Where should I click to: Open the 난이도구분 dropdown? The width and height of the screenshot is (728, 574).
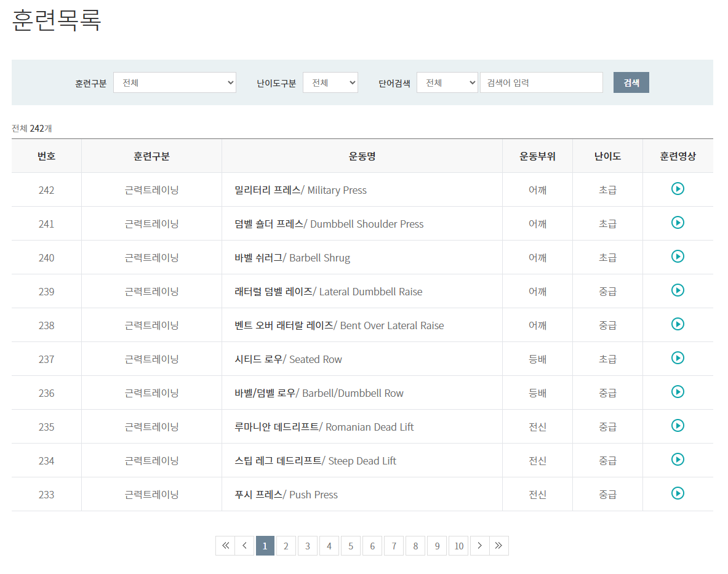point(330,82)
